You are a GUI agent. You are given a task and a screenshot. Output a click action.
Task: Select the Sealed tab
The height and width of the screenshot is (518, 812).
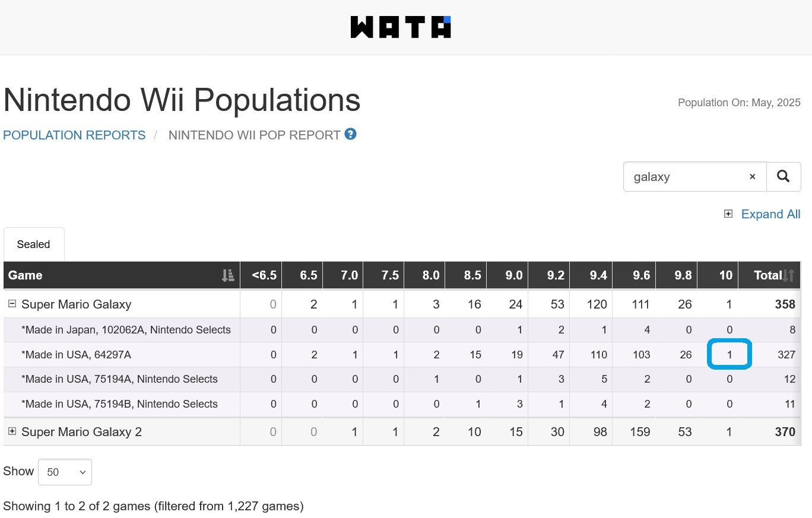point(34,244)
